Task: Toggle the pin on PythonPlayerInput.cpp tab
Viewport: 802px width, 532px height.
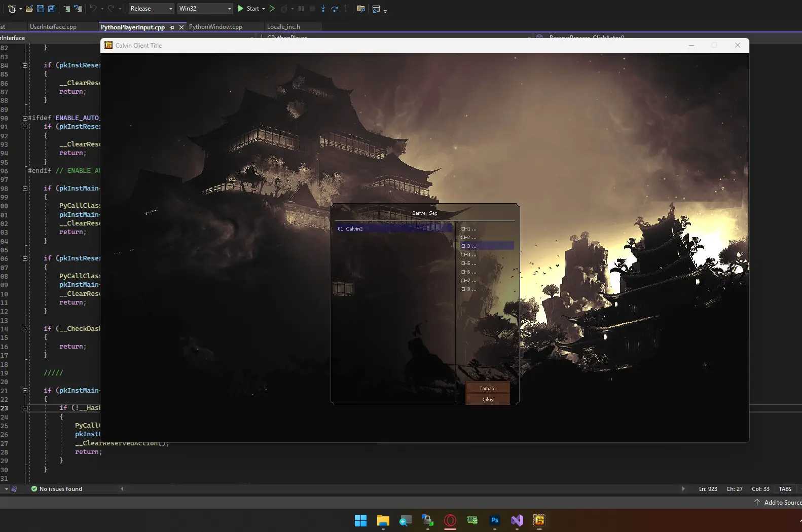Action: tap(172, 27)
